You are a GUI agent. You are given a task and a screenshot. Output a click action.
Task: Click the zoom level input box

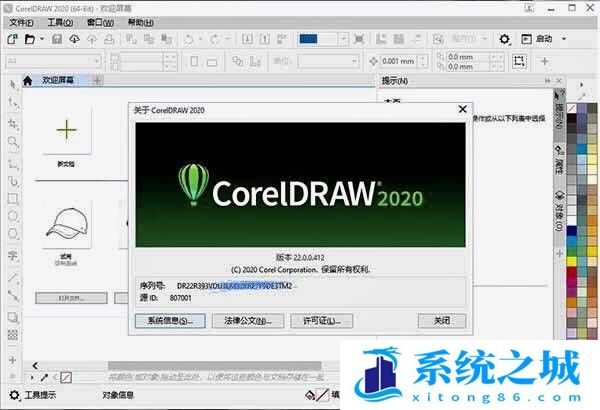[318, 39]
